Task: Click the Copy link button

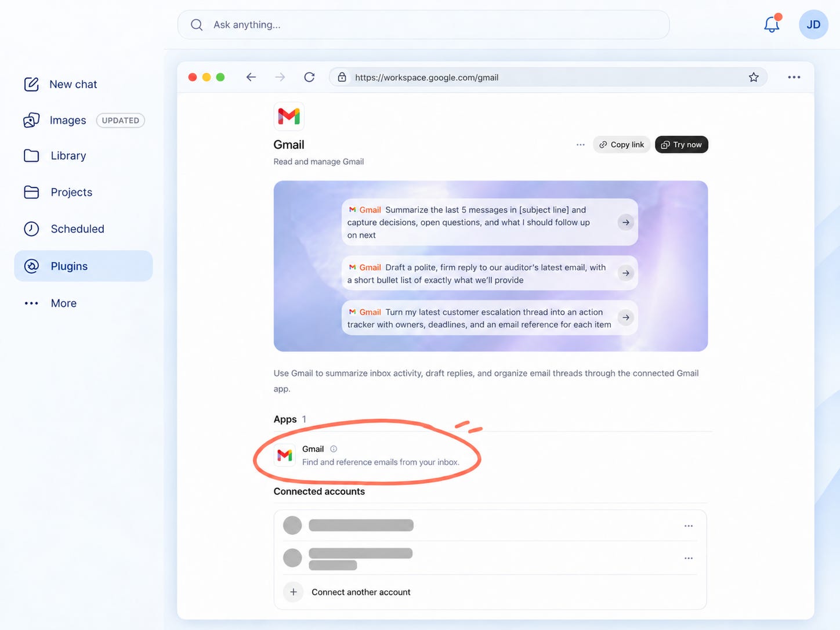Action: 621,144
